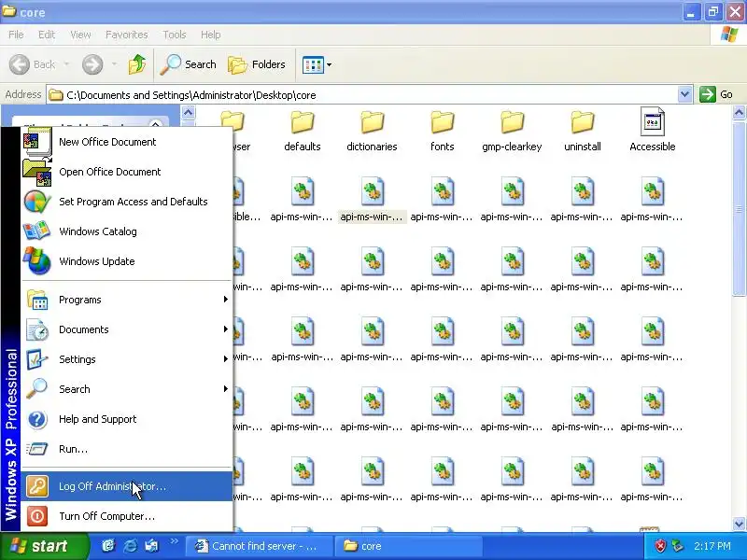This screenshot has width=747, height=560.
Task: Click the Search toolbar button
Action: click(189, 64)
